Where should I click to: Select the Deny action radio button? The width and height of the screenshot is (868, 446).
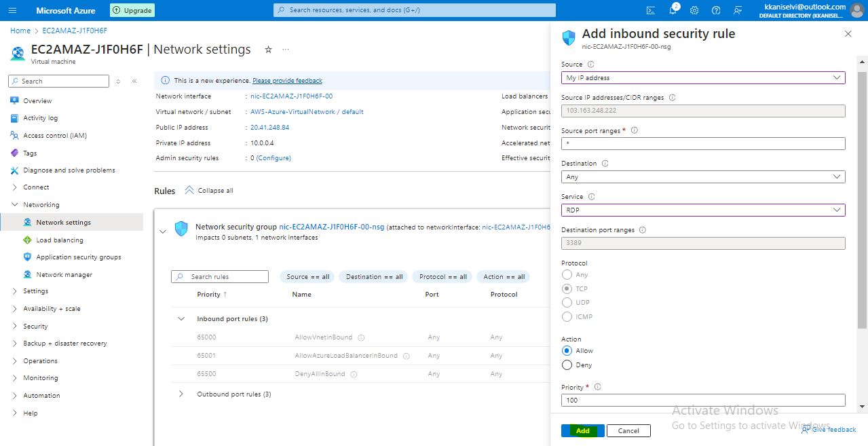pyautogui.click(x=567, y=365)
